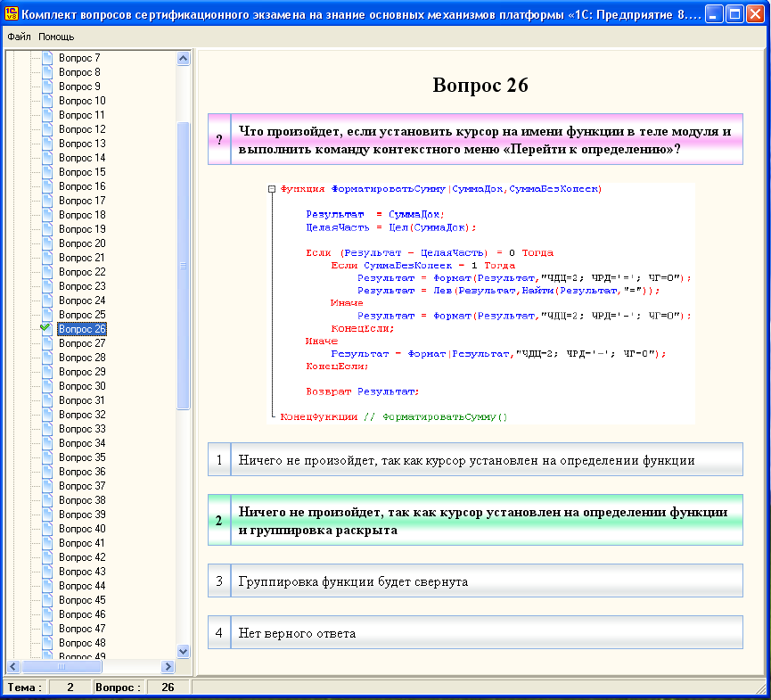771x700 pixels.
Task: Click the document icon beside Вопрос 45
Action: tap(47, 600)
